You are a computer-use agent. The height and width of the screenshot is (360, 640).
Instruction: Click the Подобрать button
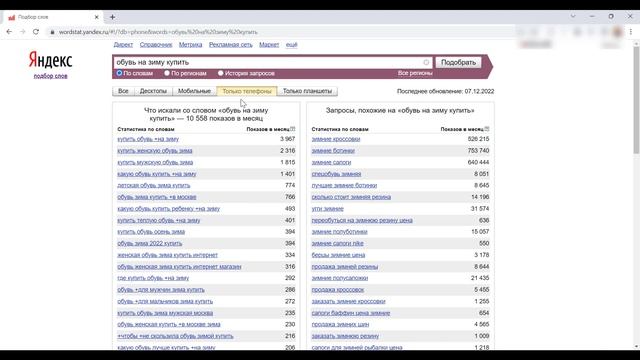458,62
